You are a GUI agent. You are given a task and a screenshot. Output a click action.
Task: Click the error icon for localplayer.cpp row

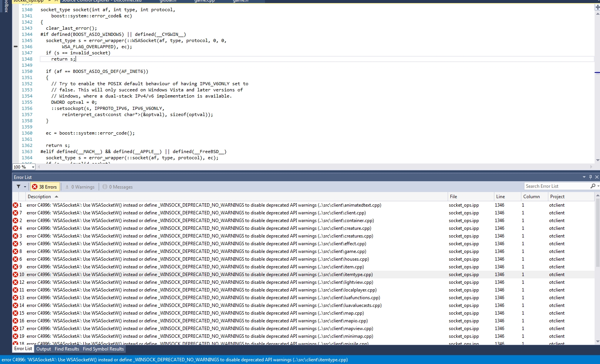(x=15, y=290)
